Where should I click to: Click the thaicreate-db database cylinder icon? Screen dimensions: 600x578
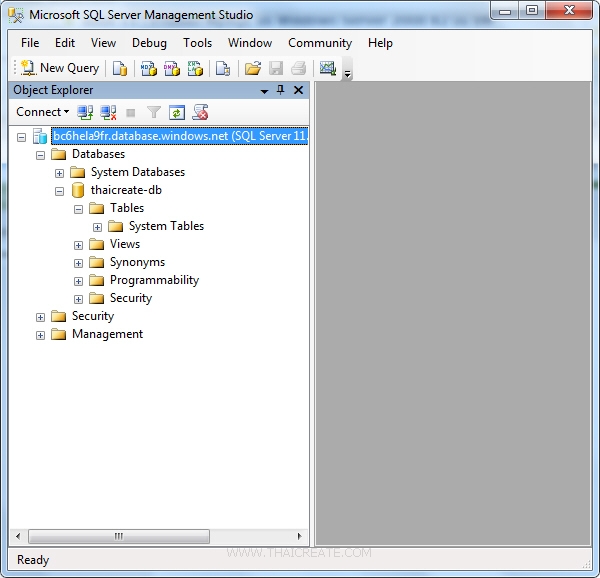(x=78, y=190)
